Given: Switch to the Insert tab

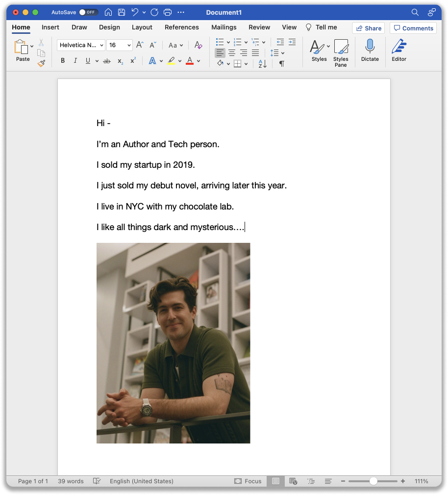Looking at the screenshot, I should click(50, 27).
